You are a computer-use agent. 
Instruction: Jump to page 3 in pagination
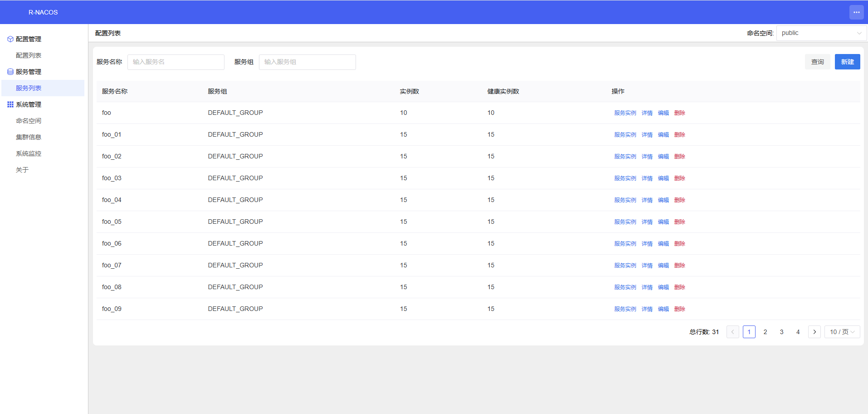point(781,332)
